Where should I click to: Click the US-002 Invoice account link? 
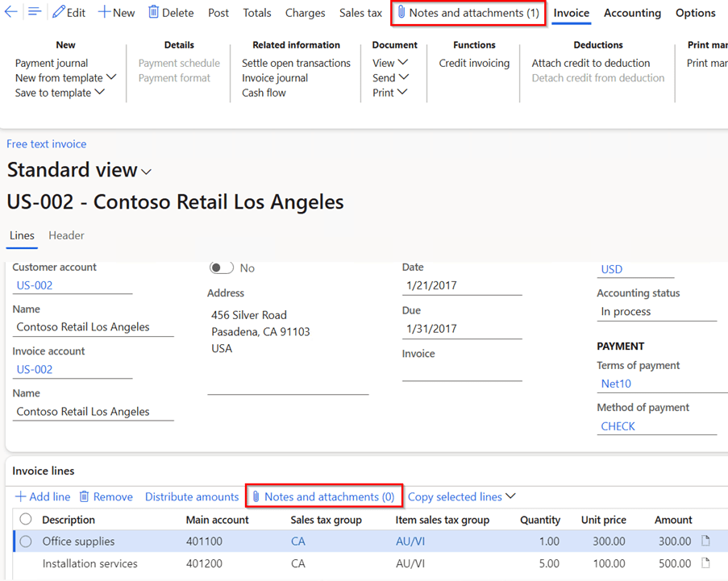(x=35, y=369)
